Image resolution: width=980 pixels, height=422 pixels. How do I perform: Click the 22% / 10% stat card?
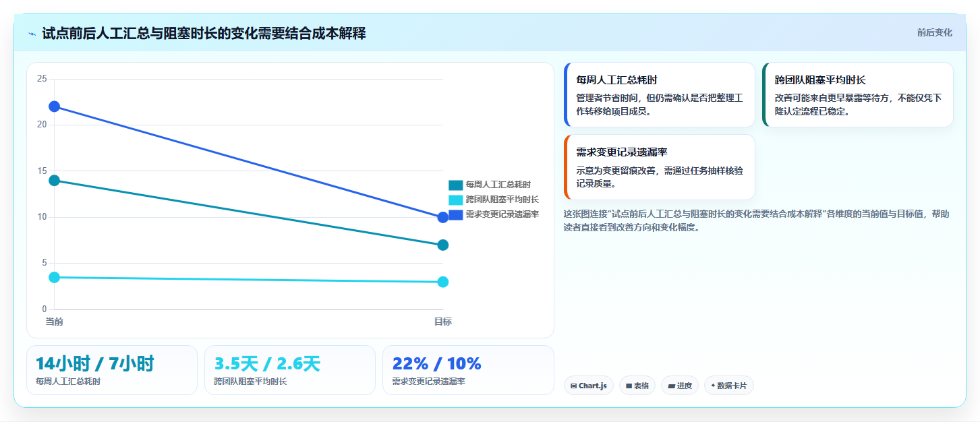click(x=468, y=370)
